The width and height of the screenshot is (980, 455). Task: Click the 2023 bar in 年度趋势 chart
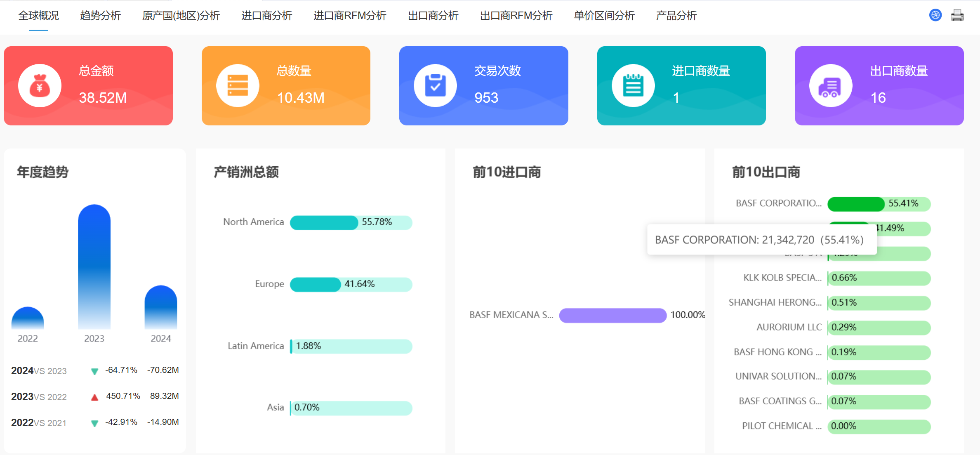pos(94,268)
